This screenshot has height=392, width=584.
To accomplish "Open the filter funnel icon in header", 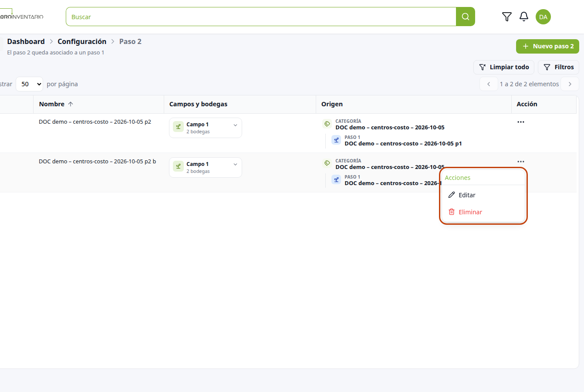I will click(507, 17).
